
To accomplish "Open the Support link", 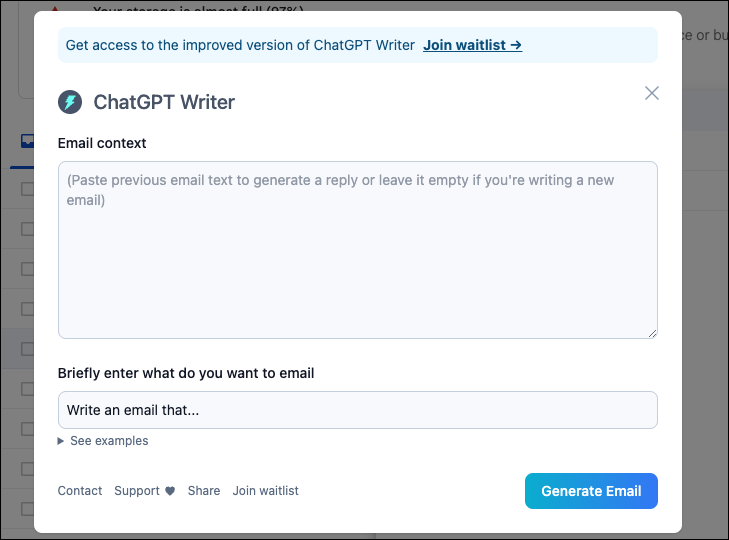I will point(137,491).
